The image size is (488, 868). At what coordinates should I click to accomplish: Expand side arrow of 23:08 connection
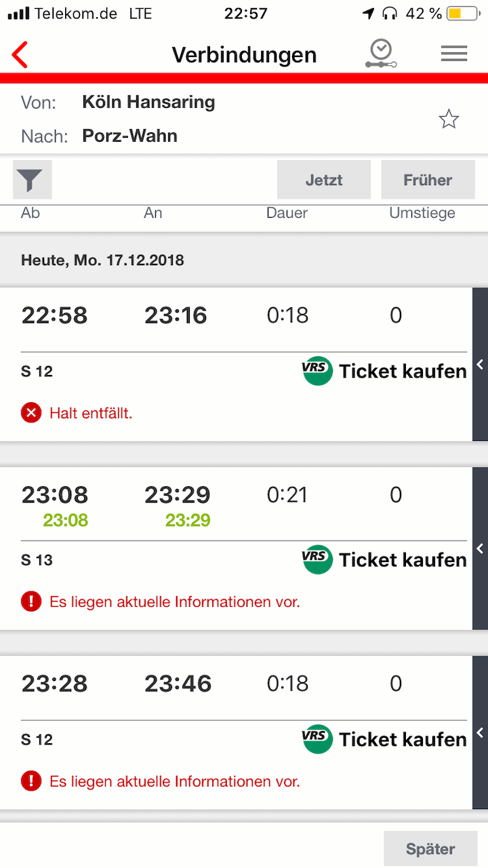tap(480, 548)
